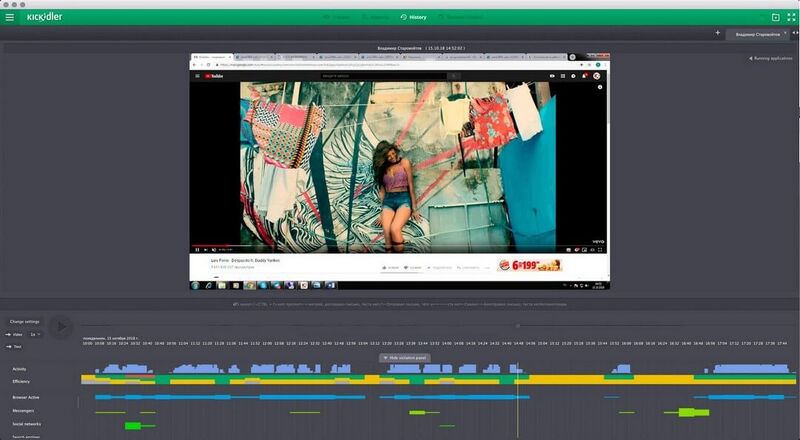Click the playback progress slider above the timeline
Image resolution: width=800 pixels, height=440 pixels.
(439, 325)
